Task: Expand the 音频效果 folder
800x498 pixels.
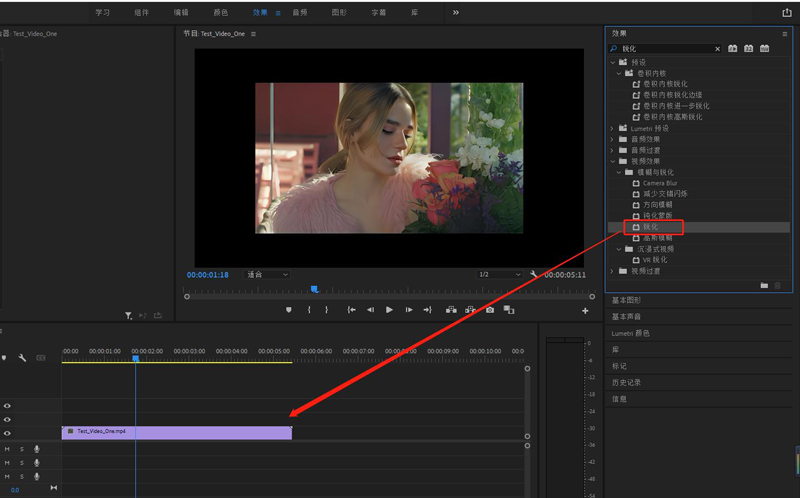Action: click(612, 139)
